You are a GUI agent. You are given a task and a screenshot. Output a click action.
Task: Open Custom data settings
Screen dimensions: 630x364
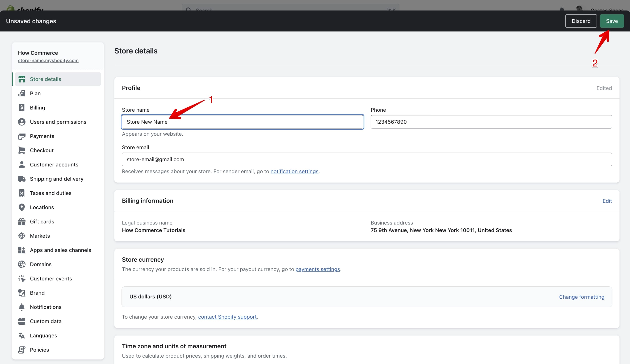(58, 321)
